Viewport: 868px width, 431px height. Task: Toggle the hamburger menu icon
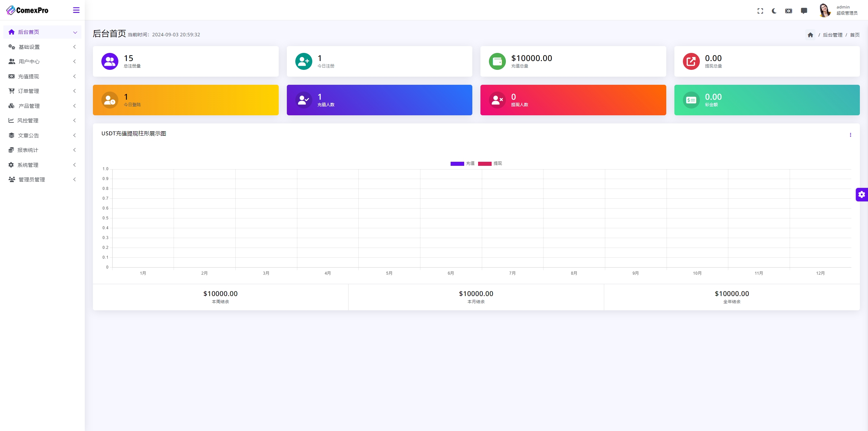(x=76, y=9)
